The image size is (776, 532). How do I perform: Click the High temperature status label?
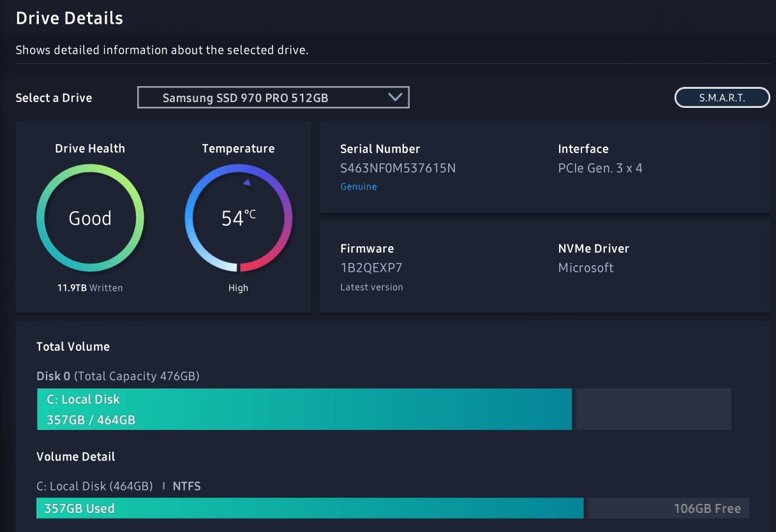pos(238,288)
